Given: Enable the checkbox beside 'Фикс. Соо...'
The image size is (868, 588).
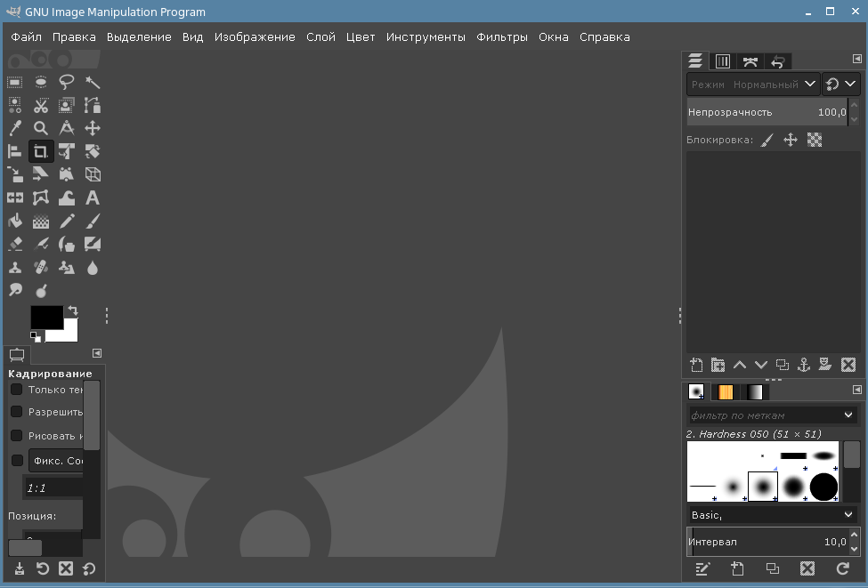Looking at the screenshot, I should 17,460.
